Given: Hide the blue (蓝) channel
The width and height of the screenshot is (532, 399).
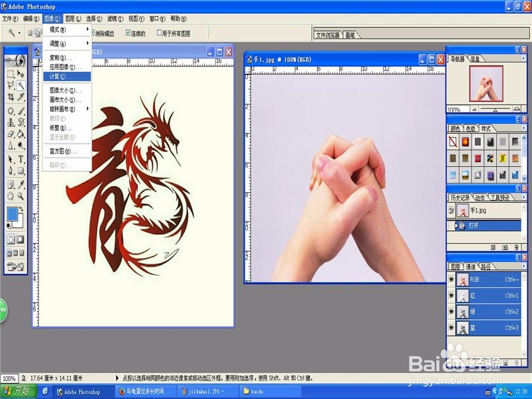Looking at the screenshot, I should pyautogui.click(x=452, y=328).
